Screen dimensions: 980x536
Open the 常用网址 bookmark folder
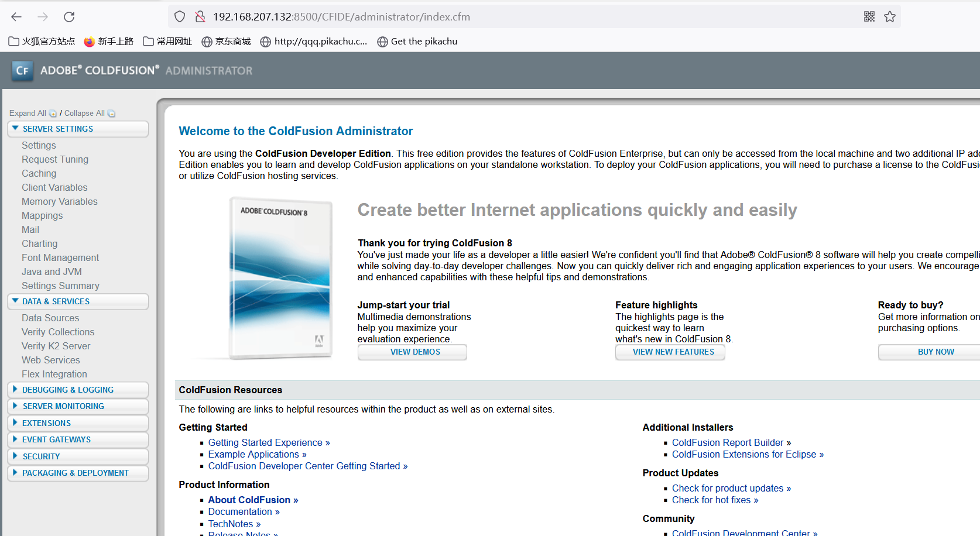(167, 42)
